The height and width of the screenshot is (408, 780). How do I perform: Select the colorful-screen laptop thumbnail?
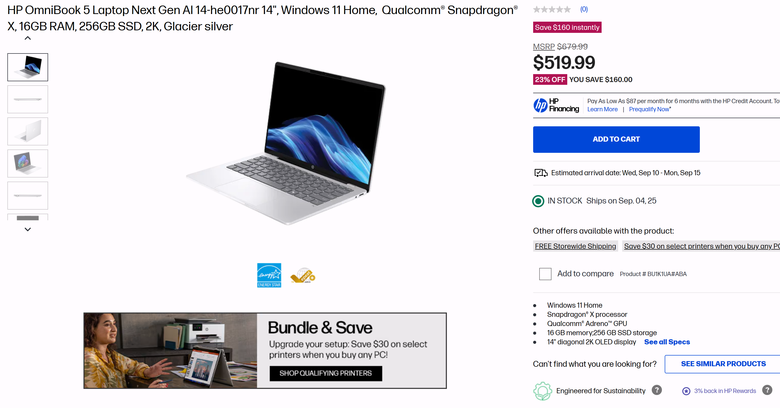tap(28, 163)
